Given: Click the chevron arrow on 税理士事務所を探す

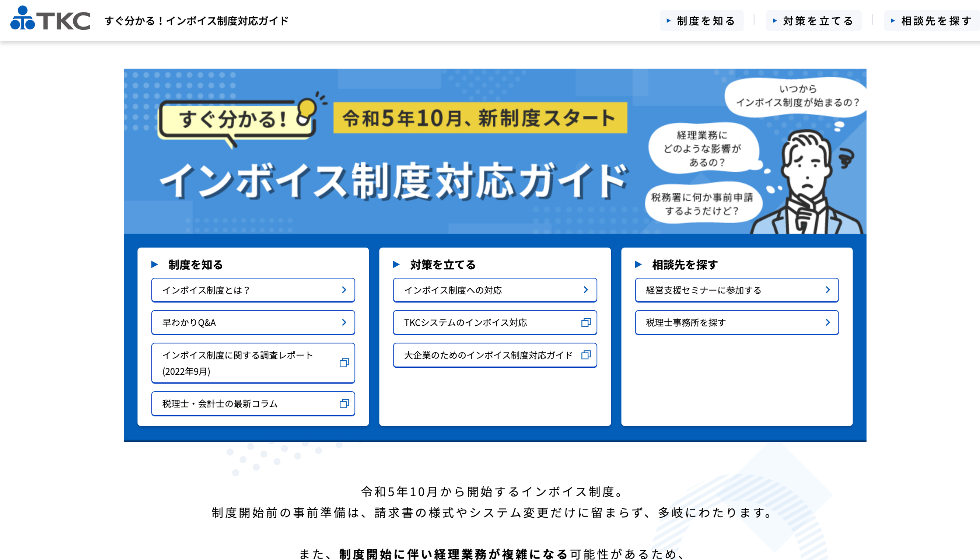Looking at the screenshot, I should pos(828,322).
